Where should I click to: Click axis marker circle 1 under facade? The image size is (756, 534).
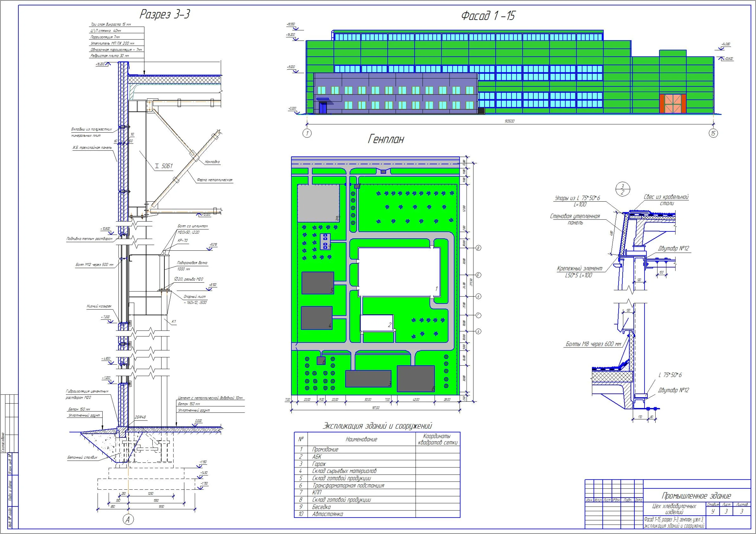307,133
